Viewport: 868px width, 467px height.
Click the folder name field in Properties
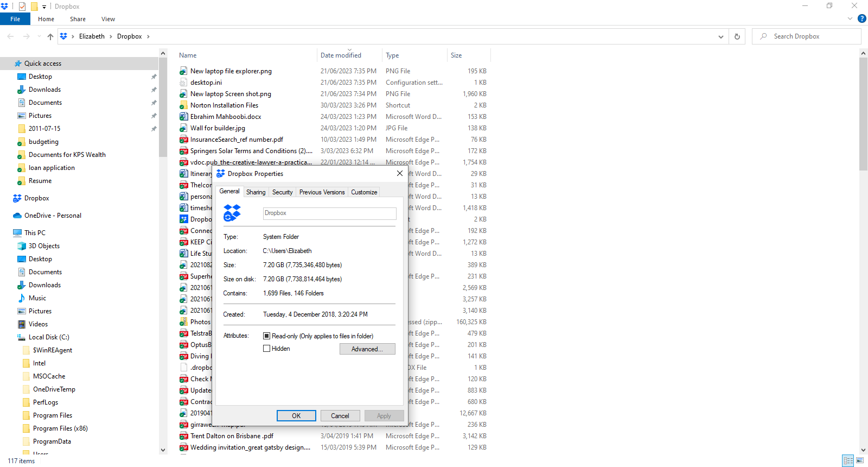point(330,213)
